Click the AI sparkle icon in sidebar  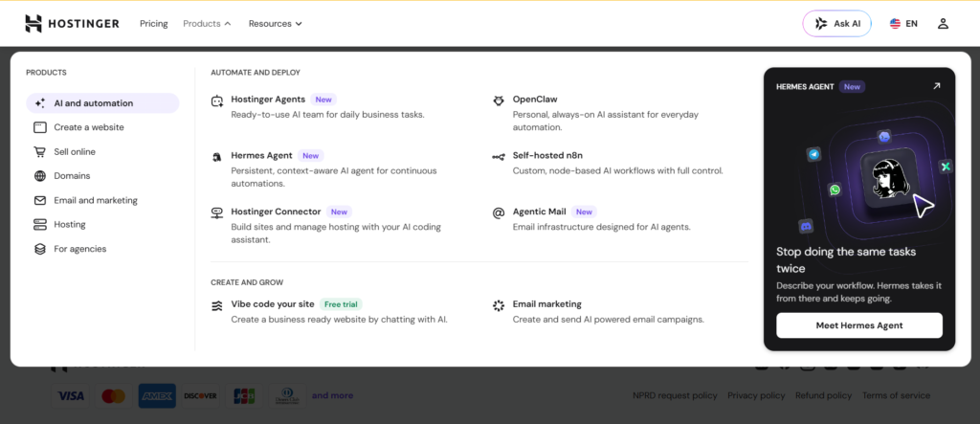click(40, 103)
